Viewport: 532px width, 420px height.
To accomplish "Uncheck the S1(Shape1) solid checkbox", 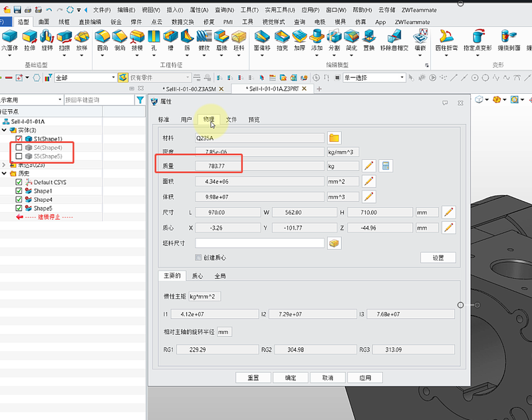I will coord(19,138).
